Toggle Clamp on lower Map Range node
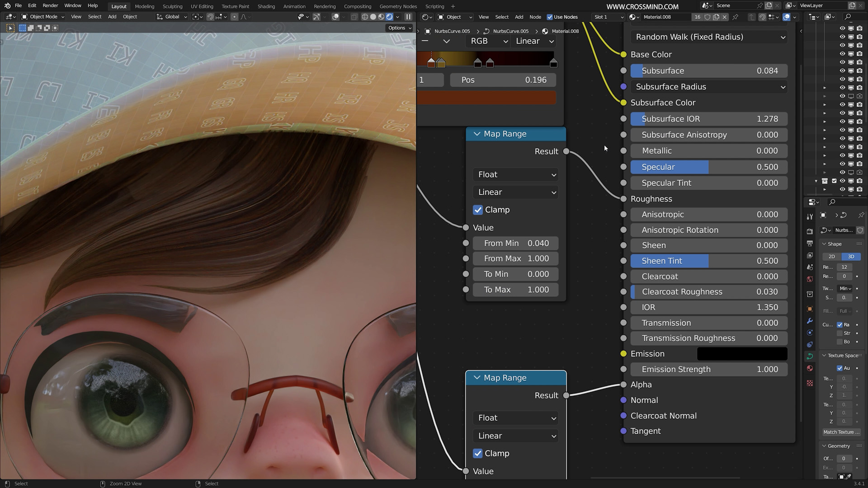 (x=478, y=453)
